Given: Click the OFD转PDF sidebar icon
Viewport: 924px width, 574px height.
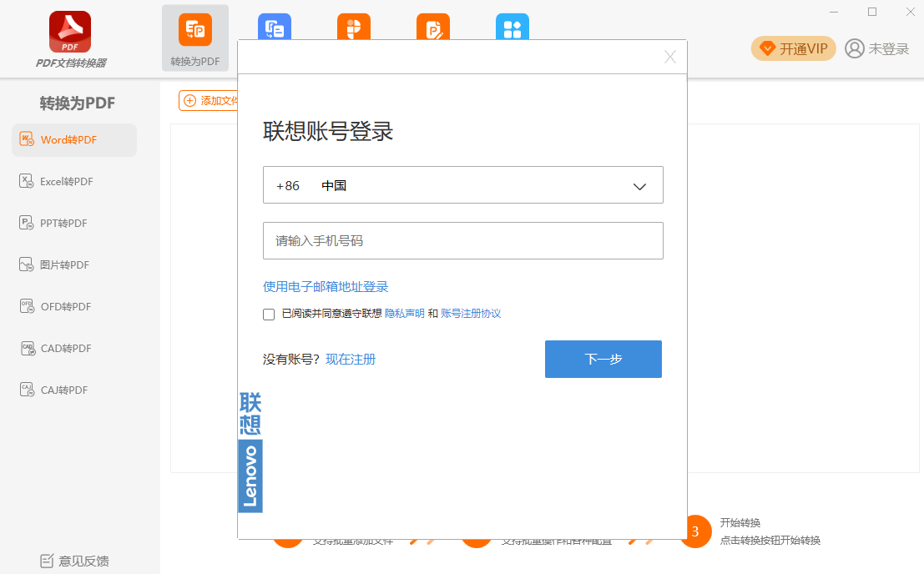Looking at the screenshot, I should pyautogui.click(x=27, y=306).
